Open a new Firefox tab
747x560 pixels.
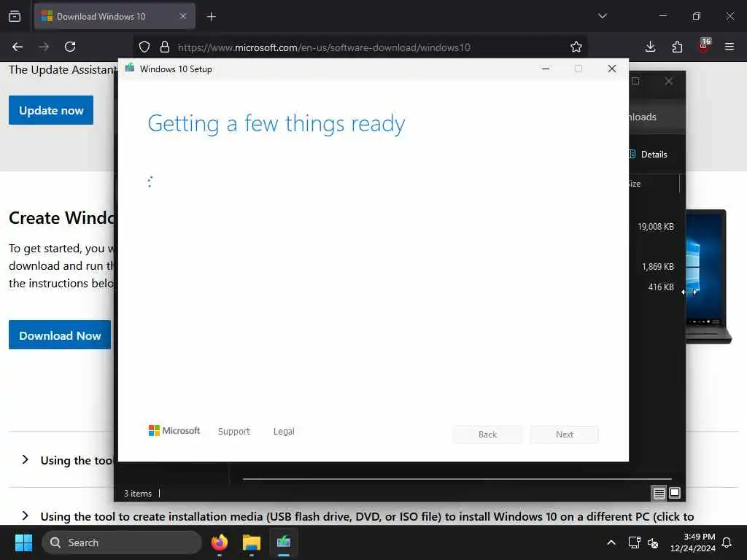[211, 17]
